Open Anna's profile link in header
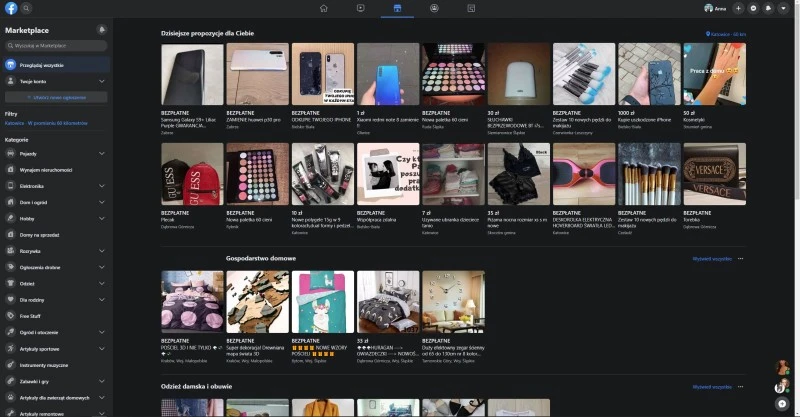The width and height of the screenshot is (800, 417). (715, 8)
